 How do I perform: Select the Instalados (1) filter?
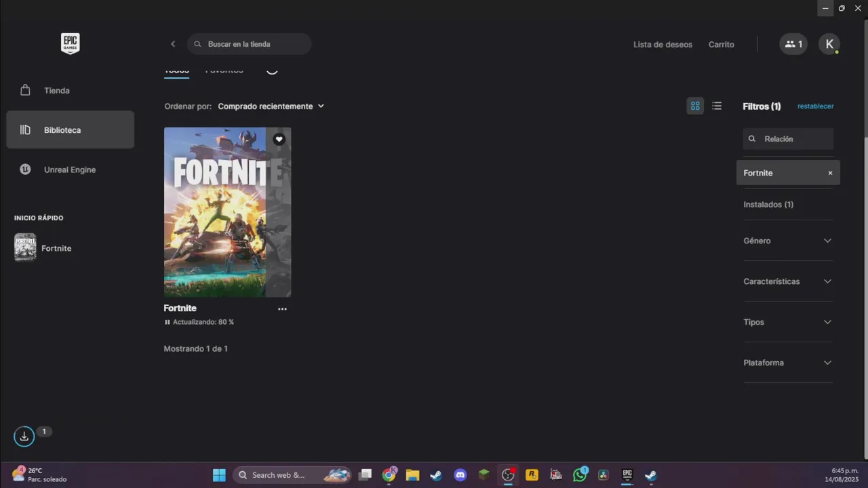click(x=768, y=204)
